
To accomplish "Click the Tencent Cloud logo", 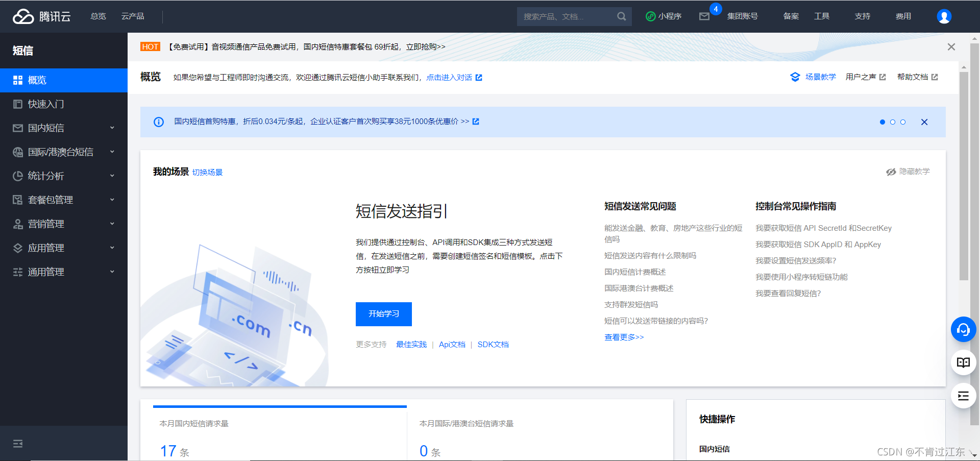I will [41, 16].
